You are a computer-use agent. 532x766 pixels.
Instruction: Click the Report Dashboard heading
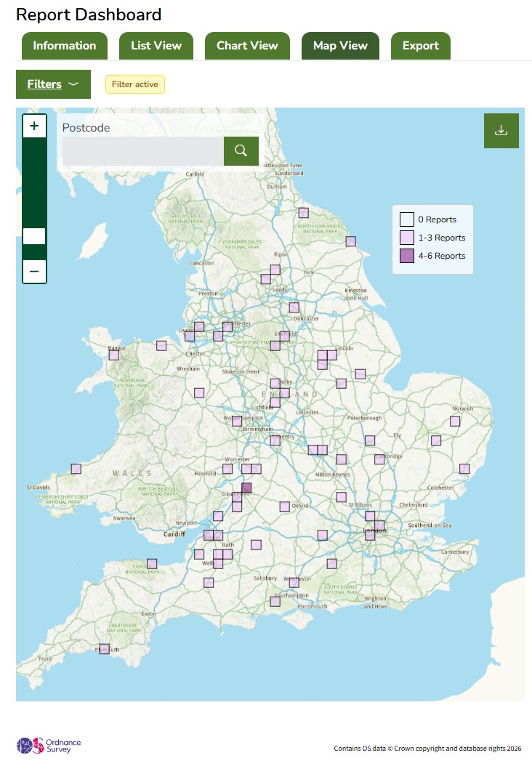click(x=89, y=15)
